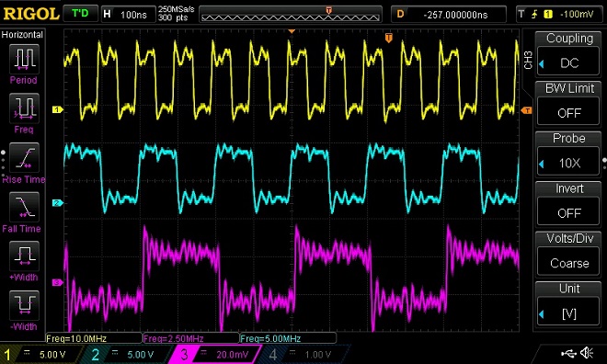
Task: Click the H 100ns timebase readout
Action: 128,15
